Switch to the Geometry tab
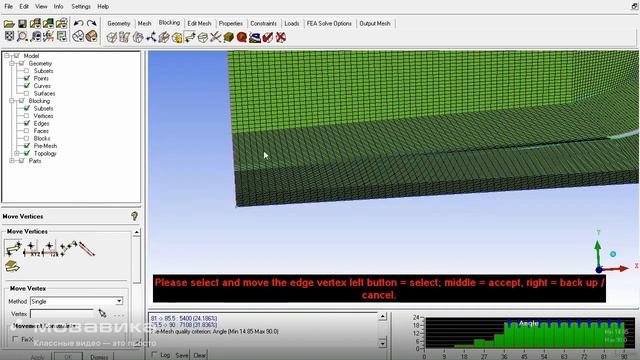 [119, 24]
